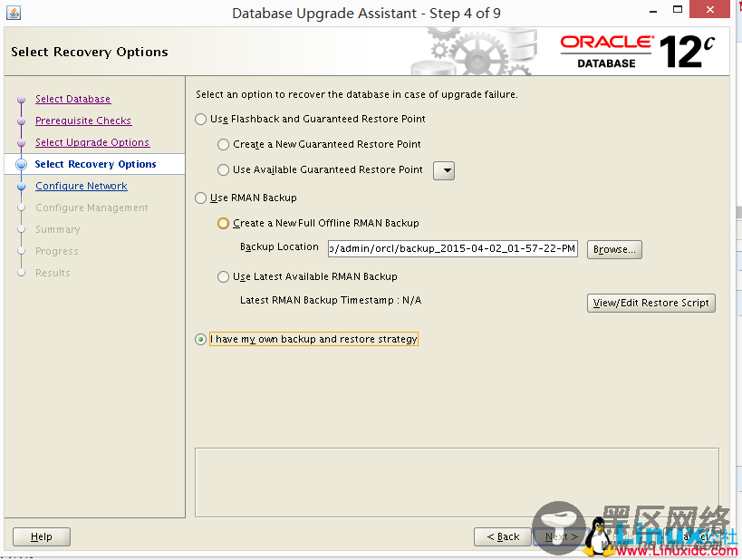Select I have my own backup strategy
The height and width of the screenshot is (560, 742).
tap(200, 340)
